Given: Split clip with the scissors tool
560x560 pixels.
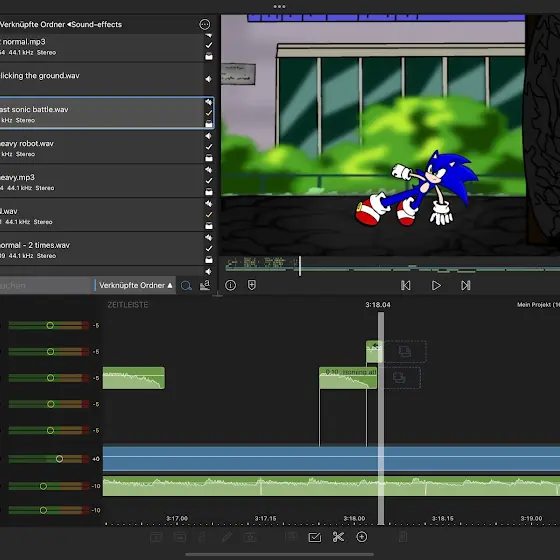Looking at the screenshot, I should [x=338, y=537].
